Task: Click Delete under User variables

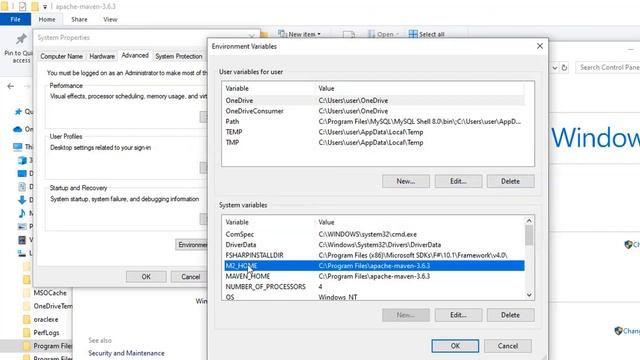Action: tap(510, 181)
